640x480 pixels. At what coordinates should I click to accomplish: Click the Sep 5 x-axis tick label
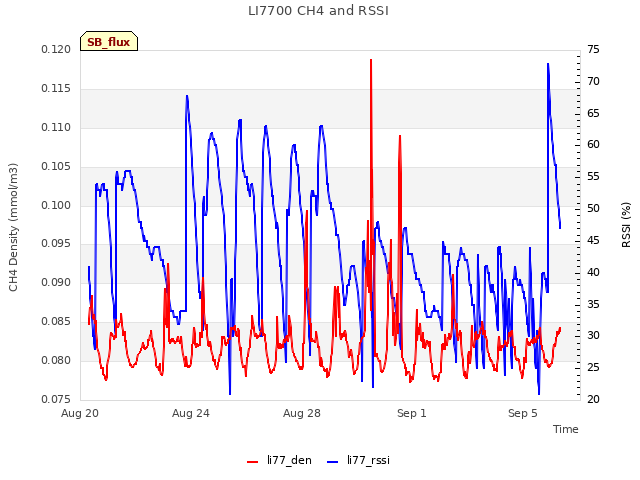point(523,413)
